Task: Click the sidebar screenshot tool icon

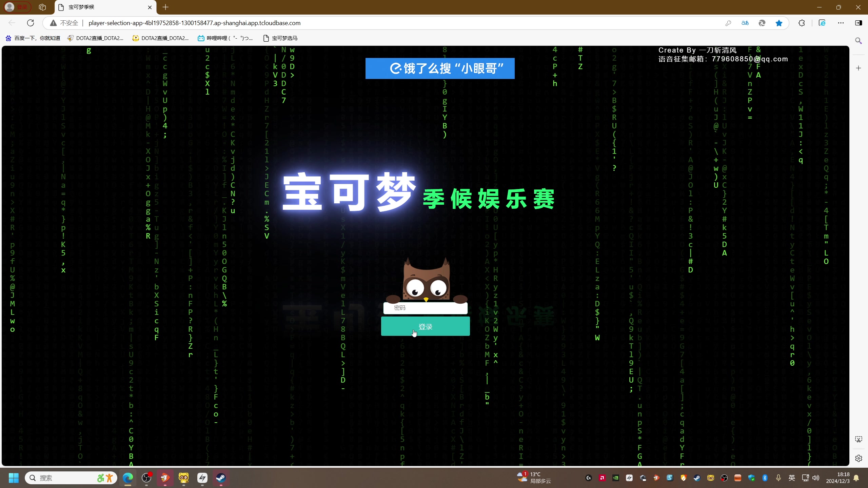Action: click(859, 439)
